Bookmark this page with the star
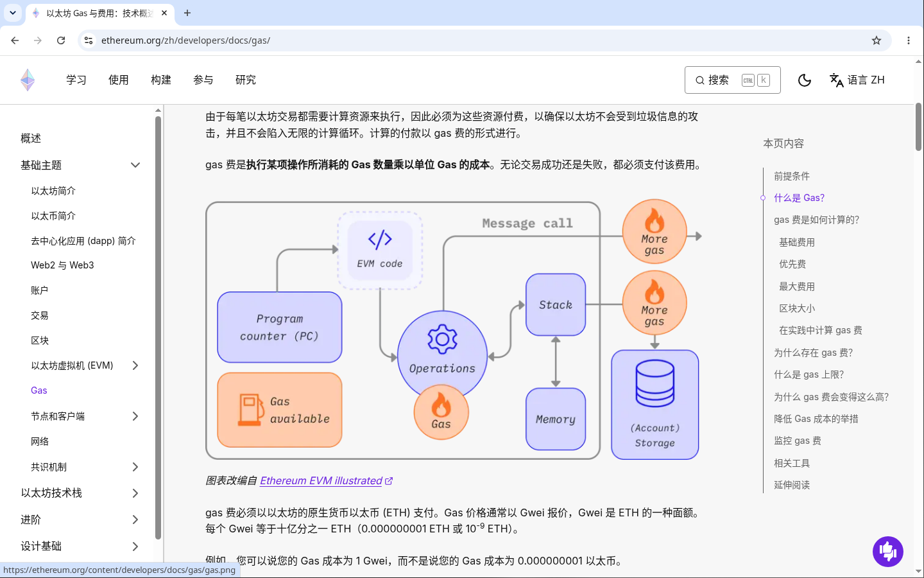The image size is (924, 578). [877, 40]
